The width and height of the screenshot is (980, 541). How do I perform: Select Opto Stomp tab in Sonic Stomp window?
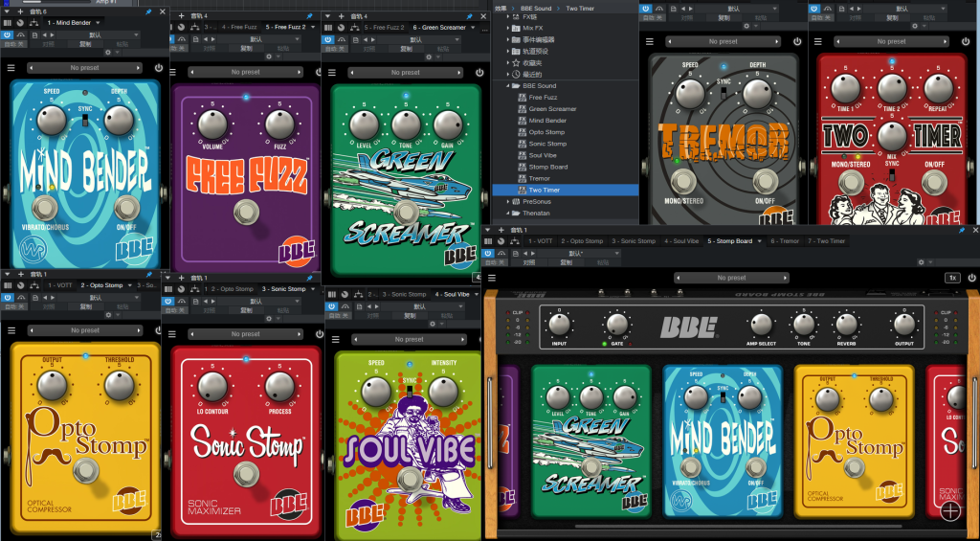(232, 289)
